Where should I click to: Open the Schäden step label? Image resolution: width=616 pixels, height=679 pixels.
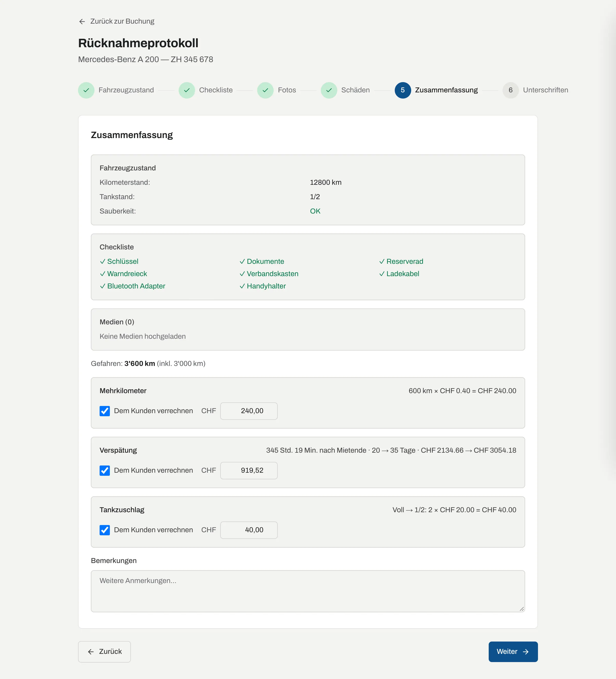355,90
